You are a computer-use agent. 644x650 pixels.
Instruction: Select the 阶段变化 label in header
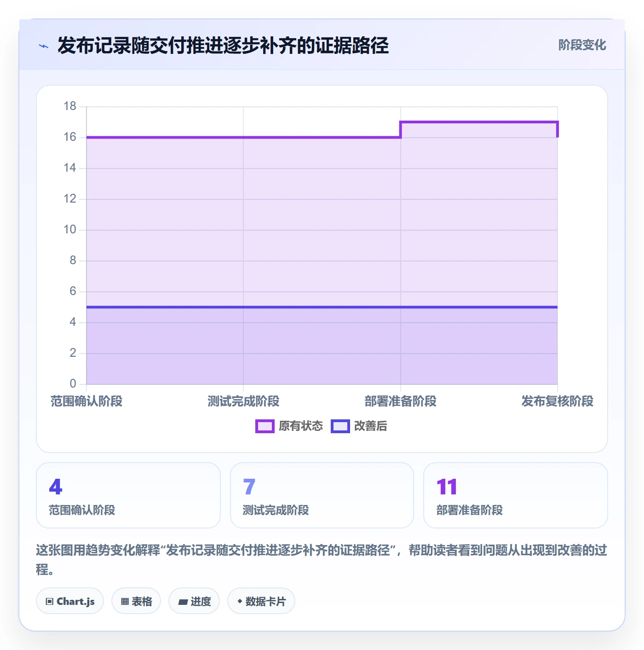(x=582, y=45)
